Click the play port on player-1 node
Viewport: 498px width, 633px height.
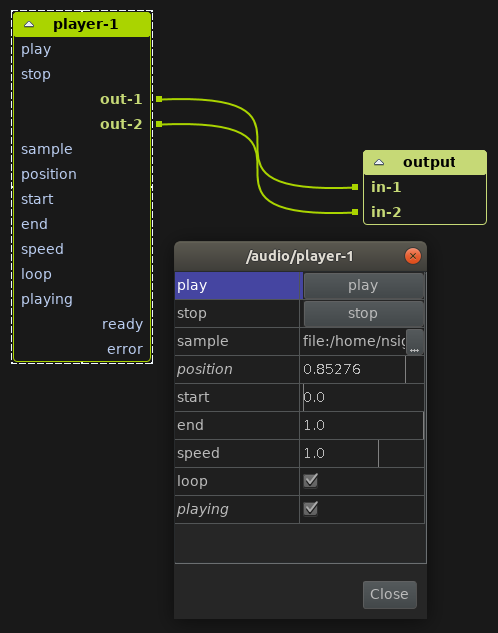click(36, 50)
